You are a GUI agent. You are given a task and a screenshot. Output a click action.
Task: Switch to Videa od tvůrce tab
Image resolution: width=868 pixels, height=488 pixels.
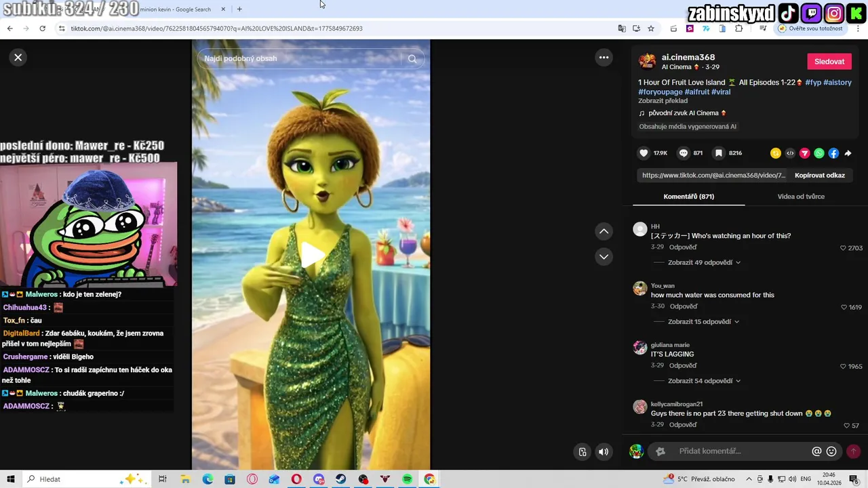[x=801, y=197]
